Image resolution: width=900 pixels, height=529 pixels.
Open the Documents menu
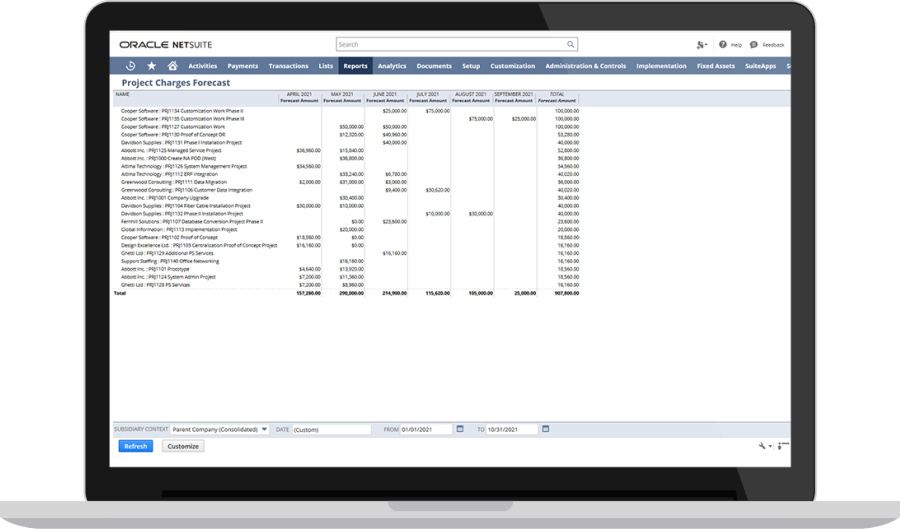point(434,66)
